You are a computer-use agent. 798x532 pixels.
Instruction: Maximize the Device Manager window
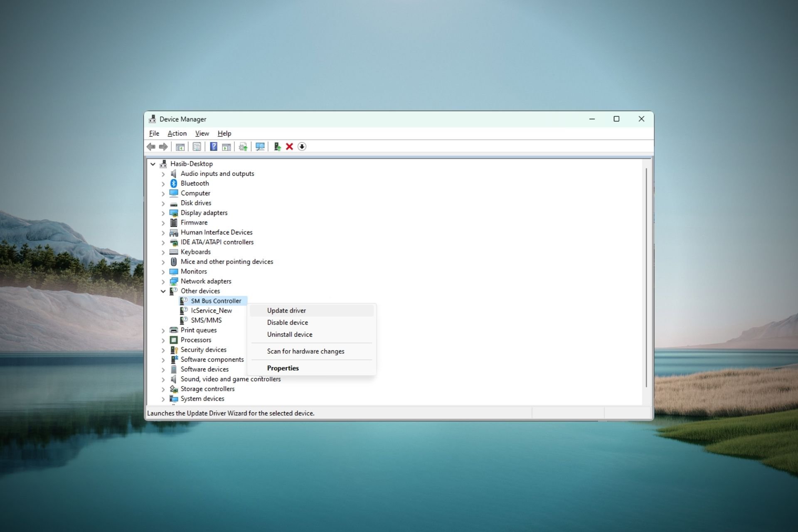coord(616,119)
